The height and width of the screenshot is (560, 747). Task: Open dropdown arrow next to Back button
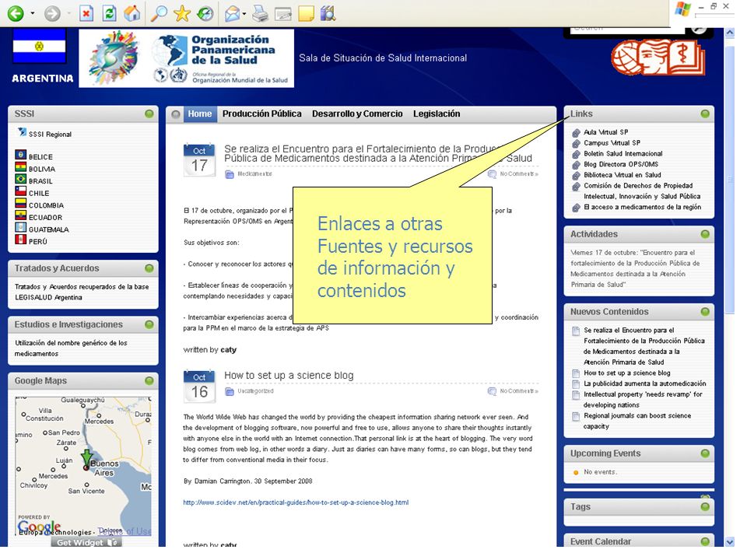pyautogui.click(x=33, y=13)
